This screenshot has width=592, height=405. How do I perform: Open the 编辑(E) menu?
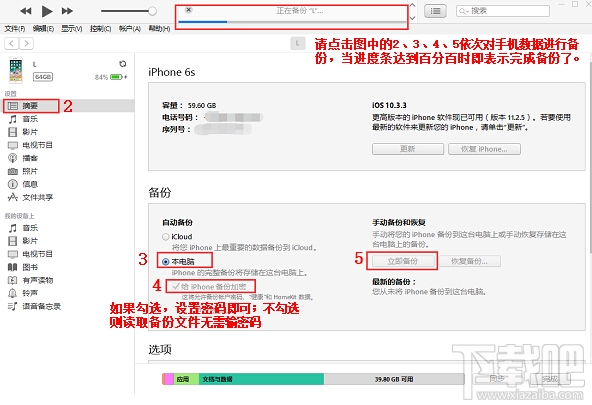coord(43,29)
